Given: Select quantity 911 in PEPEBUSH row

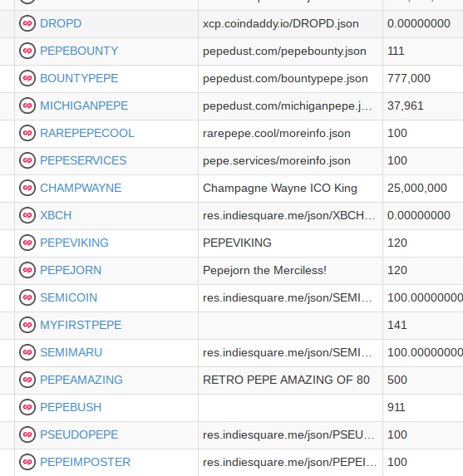Looking at the screenshot, I should pyautogui.click(x=397, y=407).
